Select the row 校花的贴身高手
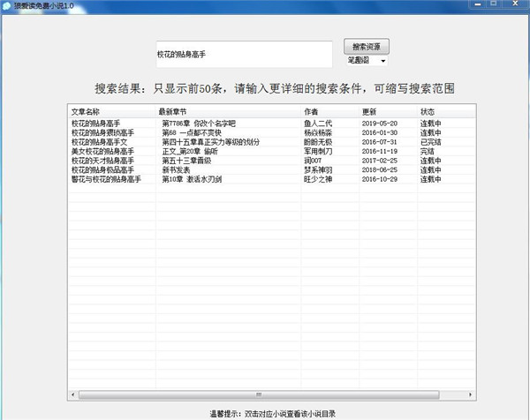Viewport: 530px width, 420px height. tap(272, 124)
